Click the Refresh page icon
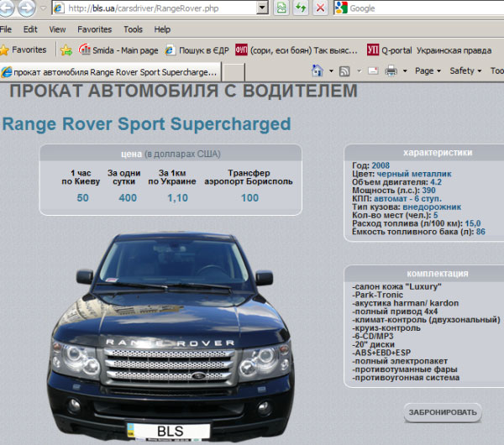Image resolution: width=504 pixels, height=445 pixels. click(301, 8)
